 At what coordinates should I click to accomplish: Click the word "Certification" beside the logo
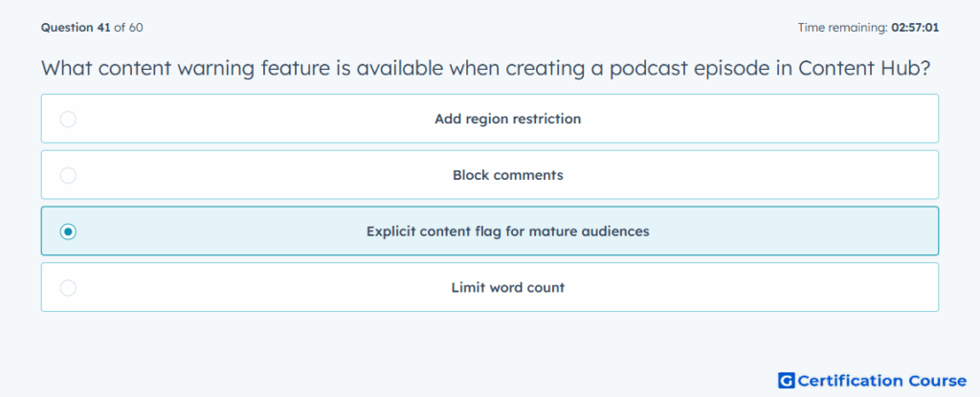point(853,380)
